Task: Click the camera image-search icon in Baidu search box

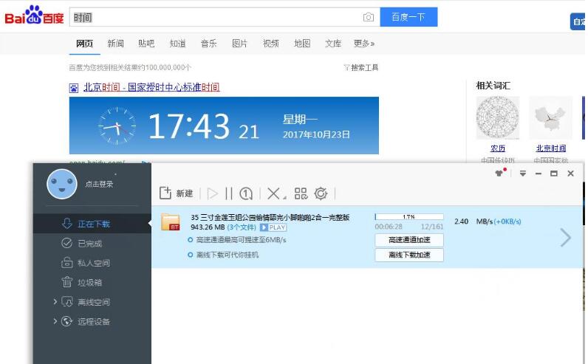Action: tap(369, 17)
